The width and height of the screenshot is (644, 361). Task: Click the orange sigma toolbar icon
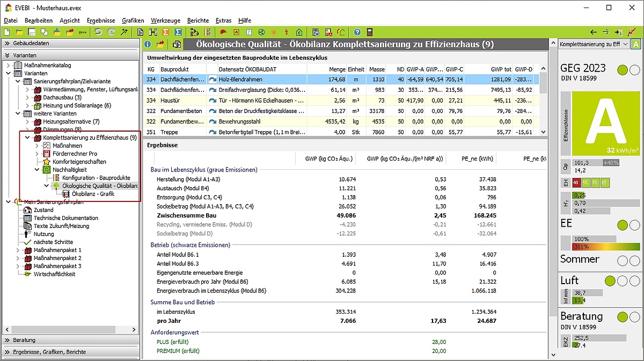165,32
